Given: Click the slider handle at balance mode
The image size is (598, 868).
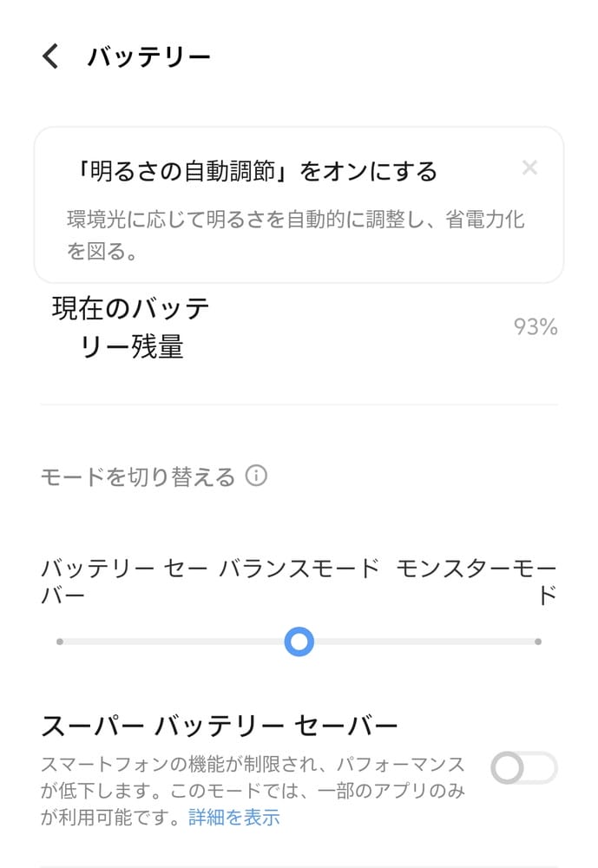Looking at the screenshot, I should (299, 642).
